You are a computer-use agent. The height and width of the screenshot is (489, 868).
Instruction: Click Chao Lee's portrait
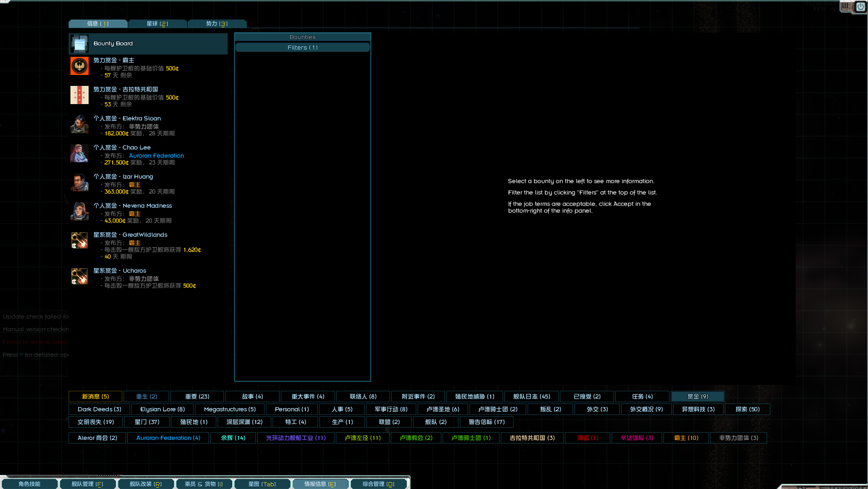pos(80,154)
